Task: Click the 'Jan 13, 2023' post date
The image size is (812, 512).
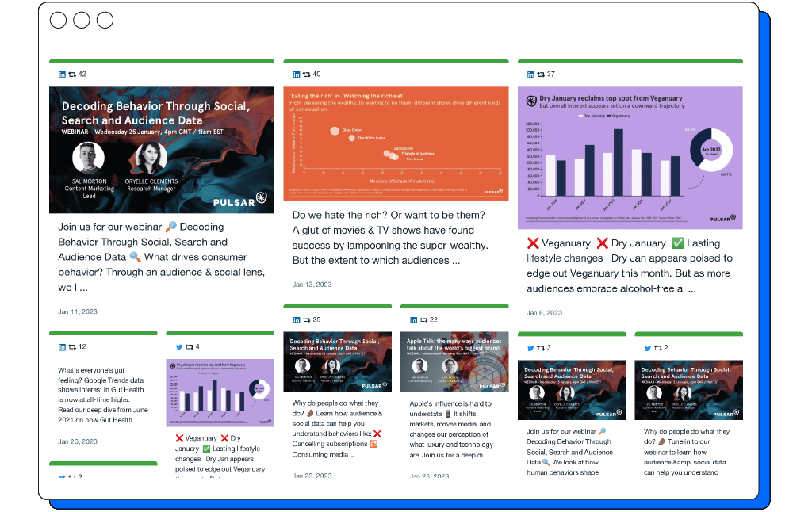Action: pos(312,285)
